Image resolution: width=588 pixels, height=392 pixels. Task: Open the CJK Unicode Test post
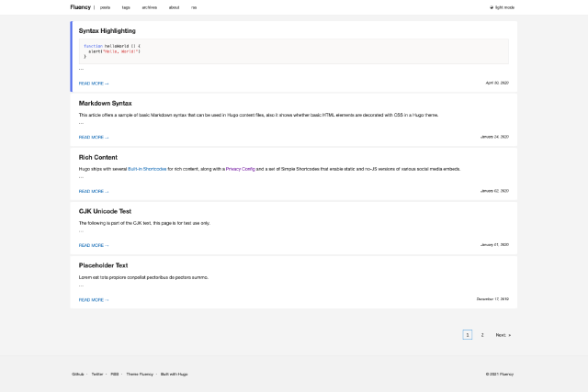pyautogui.click(x=105, y=211)
